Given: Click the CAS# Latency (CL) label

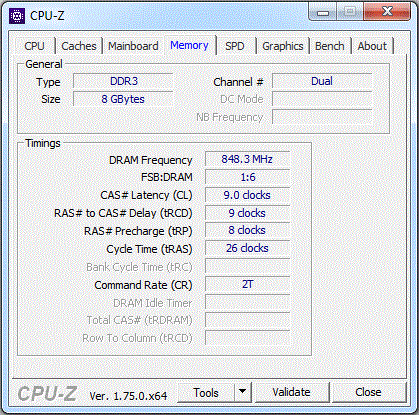Looking at the screenshot, I should pos(146,195).
